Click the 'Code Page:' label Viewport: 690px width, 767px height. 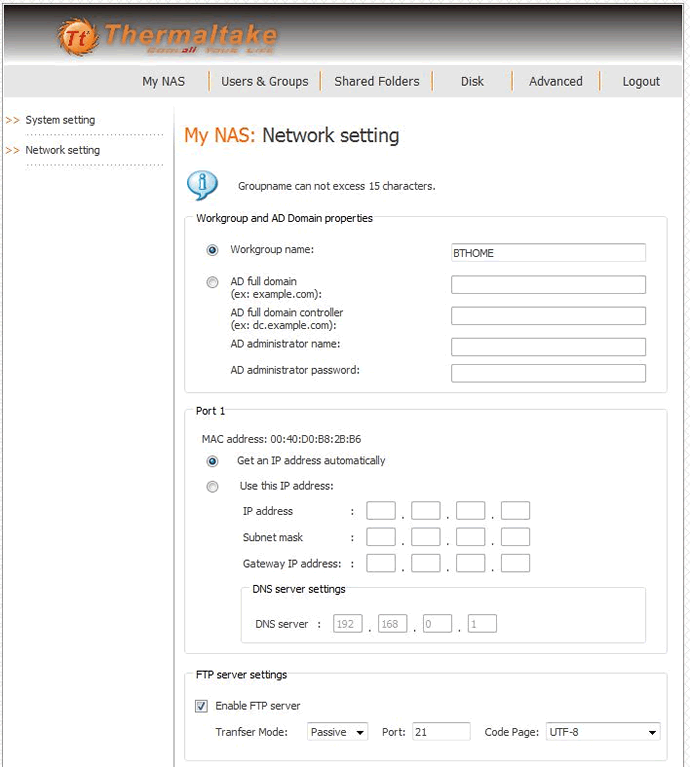point(512,732)
